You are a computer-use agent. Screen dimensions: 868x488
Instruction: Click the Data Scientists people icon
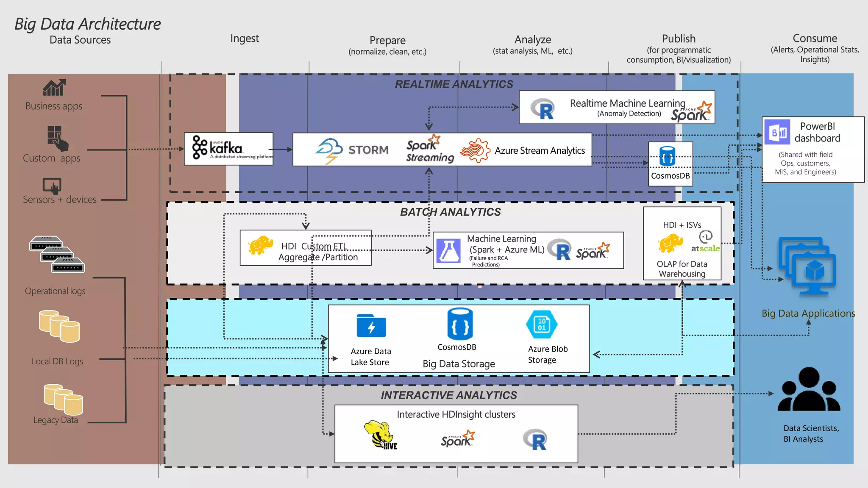pyautogui.click(x=809, y=389)
